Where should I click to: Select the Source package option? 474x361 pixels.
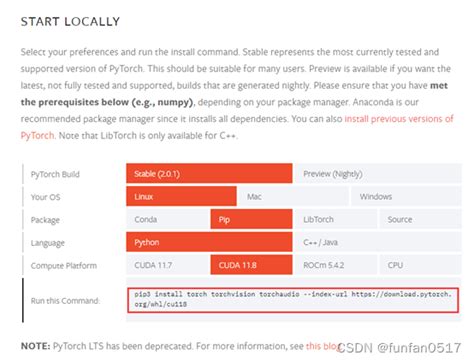420,219
